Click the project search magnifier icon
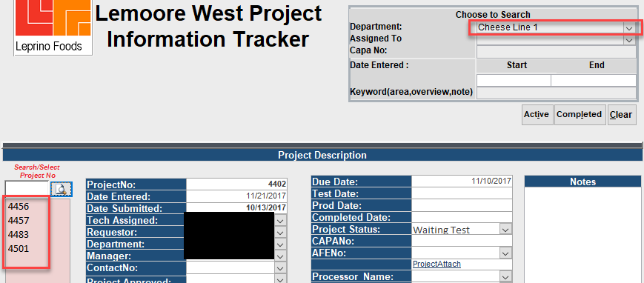 (62, 190)
